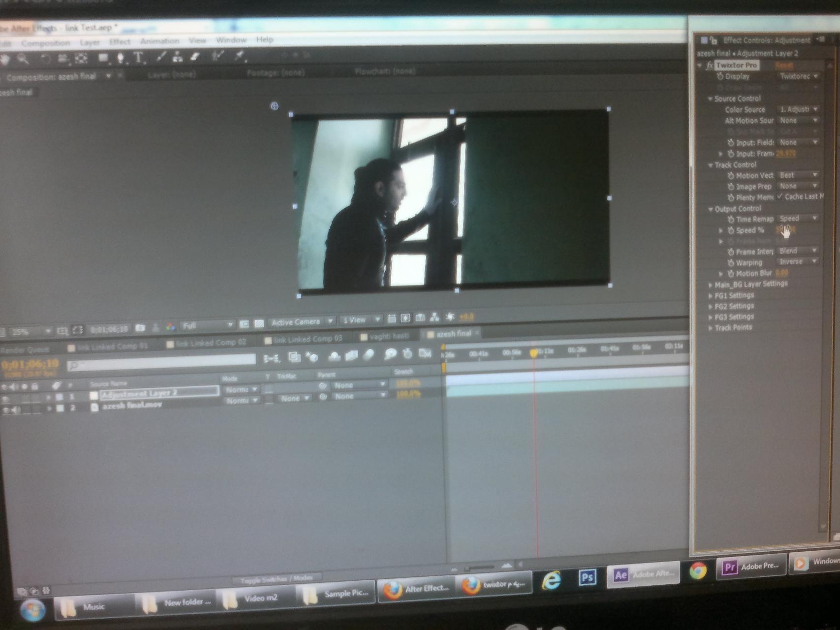
Task: Open the Window menu
Action: click(x=231, y=40)
